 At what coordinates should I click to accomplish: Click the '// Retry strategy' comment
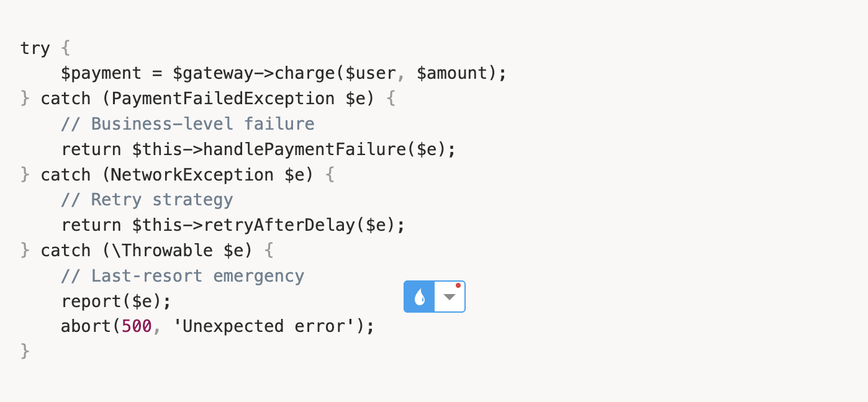147,200
